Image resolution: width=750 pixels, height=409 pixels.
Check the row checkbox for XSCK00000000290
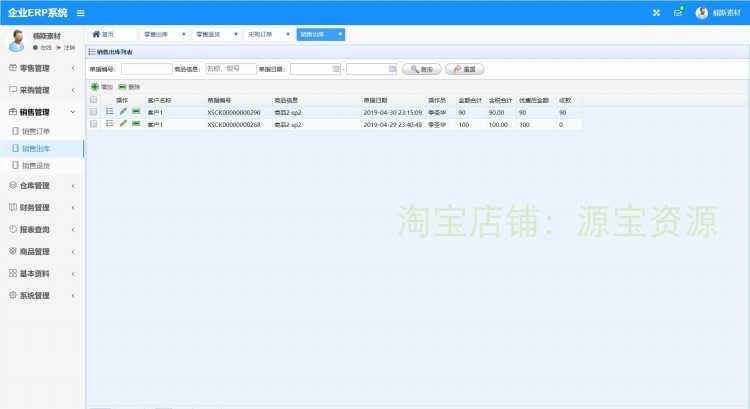pyautogui.click(x=94, y=112)
